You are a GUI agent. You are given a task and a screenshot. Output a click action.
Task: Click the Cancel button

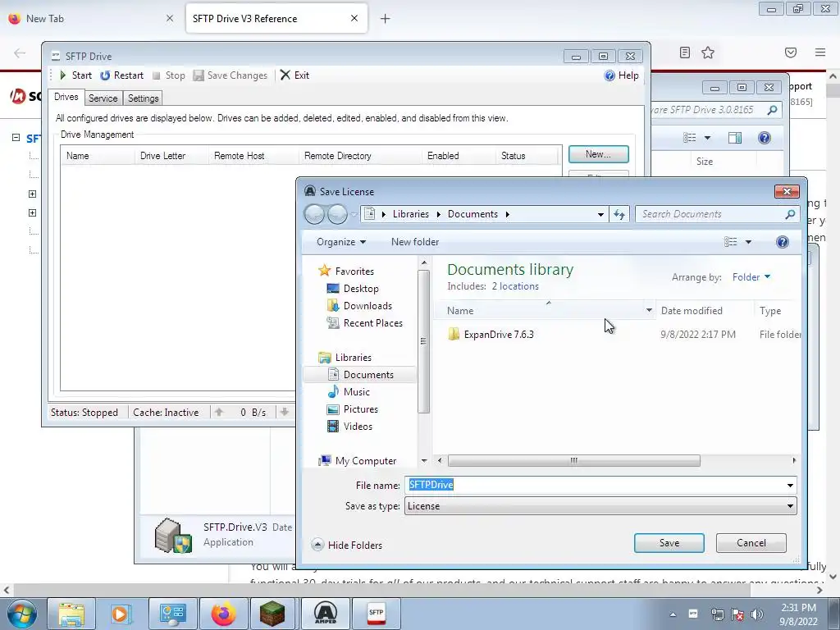click(x=751, y=543)
